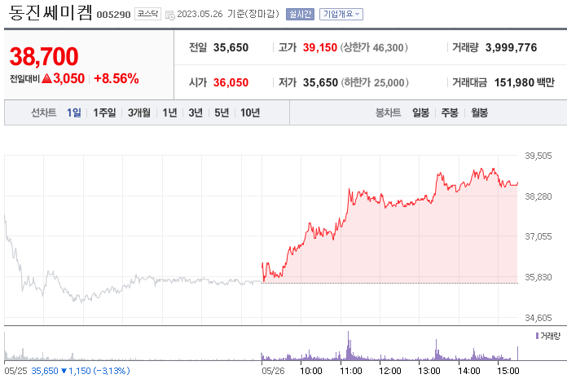Image resolution: width=567 pixels, height=392 pixels.
Task: Click the 13:00 time axis label
Action: pyautogui.click(x=429, y=371)
